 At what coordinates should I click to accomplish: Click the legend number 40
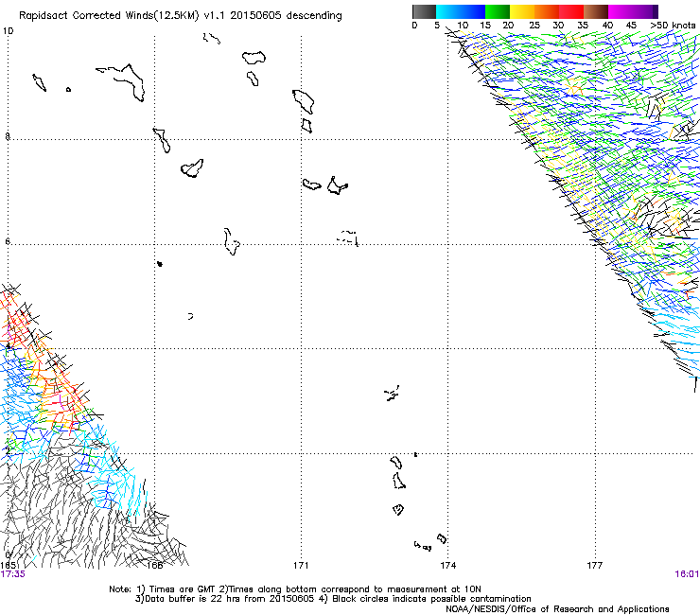click(607, 26)
